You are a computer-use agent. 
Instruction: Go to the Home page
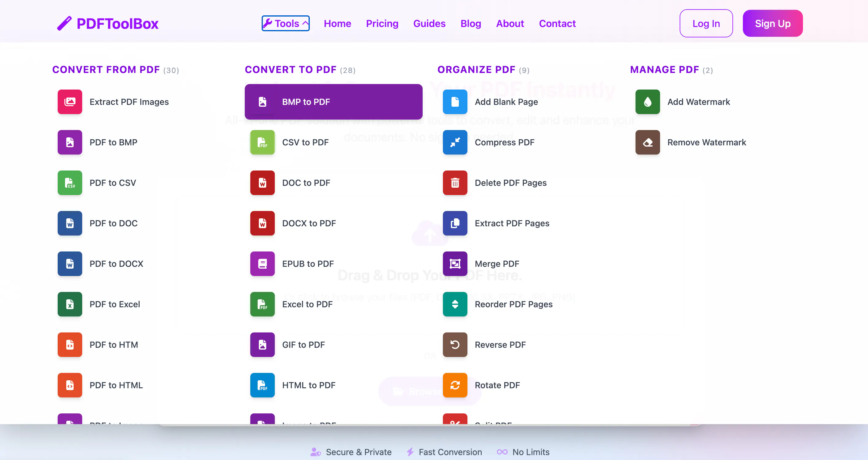coord(337,23)
